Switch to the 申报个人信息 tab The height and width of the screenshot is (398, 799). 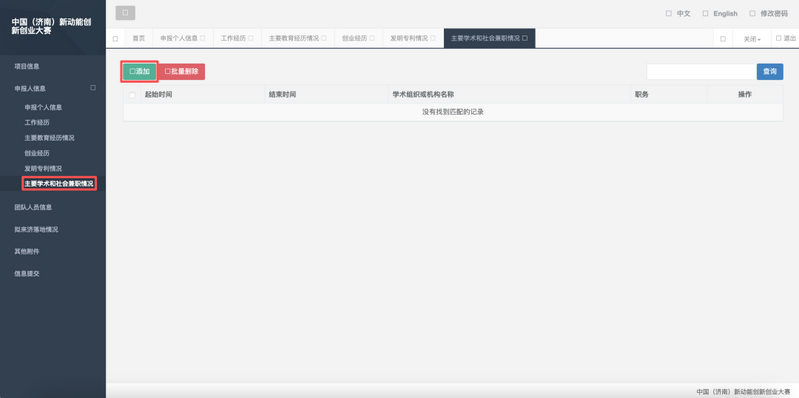[x=179, y=38]
